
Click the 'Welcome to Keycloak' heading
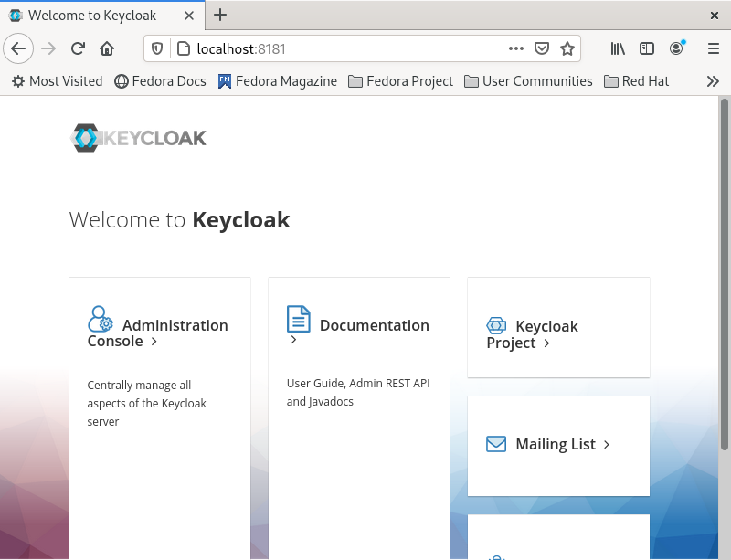tap(179, 219)
